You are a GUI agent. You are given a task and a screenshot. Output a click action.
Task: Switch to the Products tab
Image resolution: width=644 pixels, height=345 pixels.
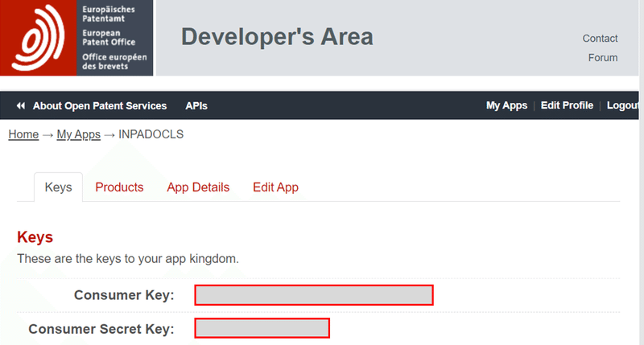119,187
